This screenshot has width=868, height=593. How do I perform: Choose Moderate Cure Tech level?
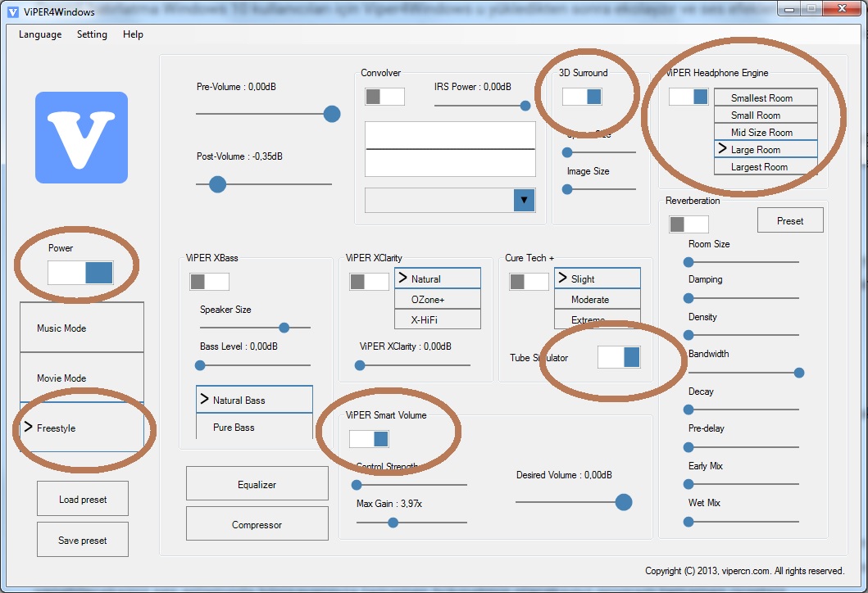pos(598,299)
